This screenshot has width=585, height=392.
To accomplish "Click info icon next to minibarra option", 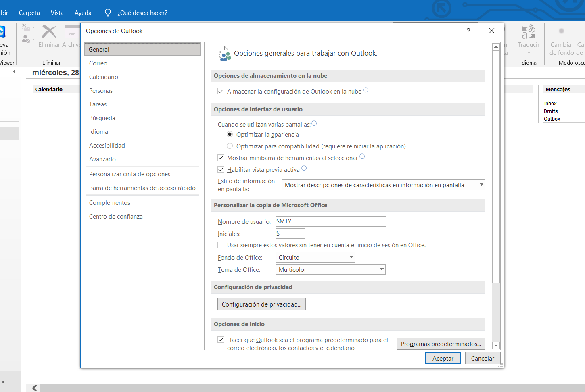I will [x=362, y=156].
